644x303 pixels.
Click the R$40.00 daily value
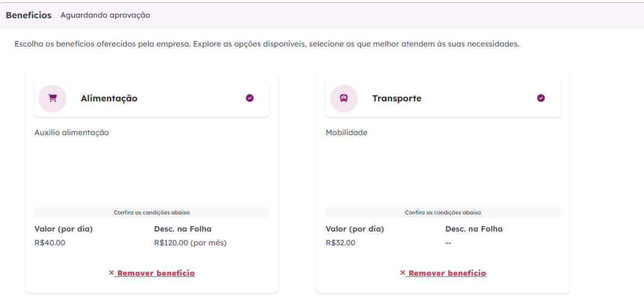[x=50, y=243]
